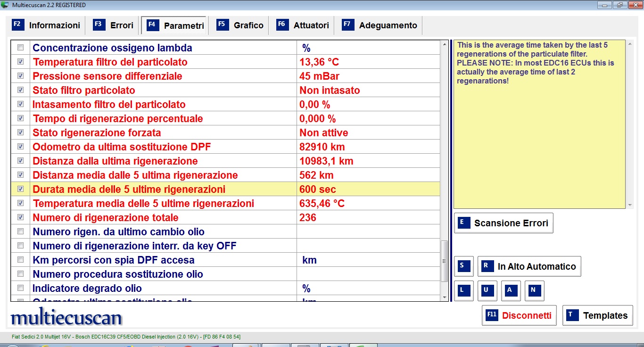Click the In Alto Automatico button
Image resolution: width=644 pixels, height=347 pixels.
(529, 266)
